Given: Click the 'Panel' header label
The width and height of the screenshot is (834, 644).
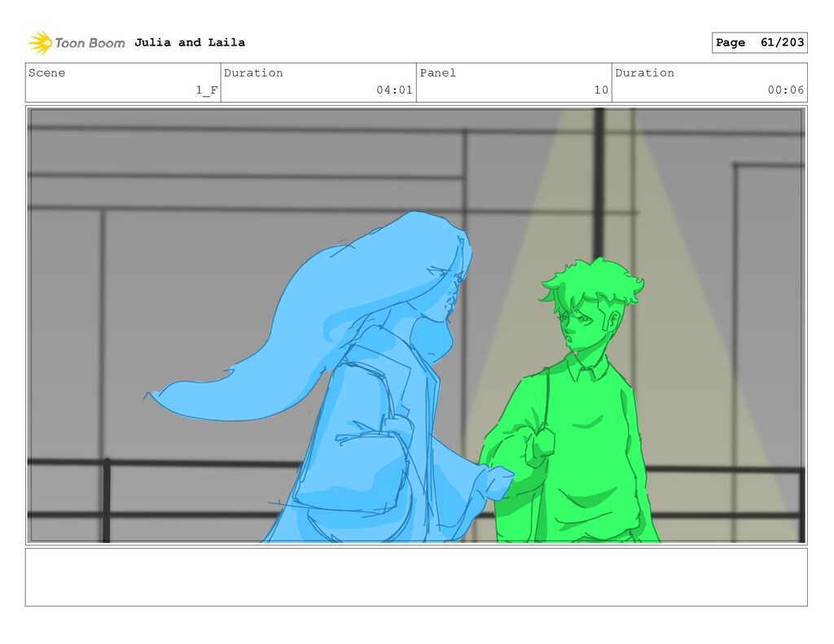Looking at the screenshot, I should coord(437,72).
